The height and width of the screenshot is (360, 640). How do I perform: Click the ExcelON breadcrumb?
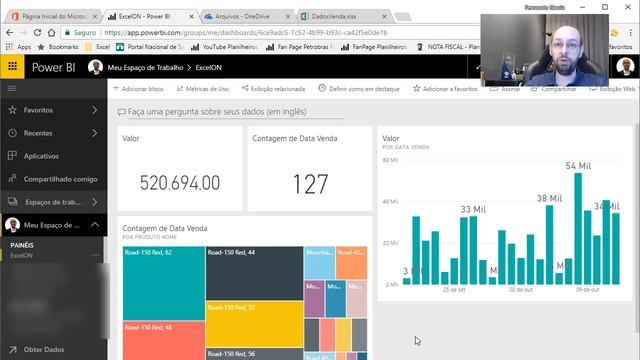pos(208,67)
